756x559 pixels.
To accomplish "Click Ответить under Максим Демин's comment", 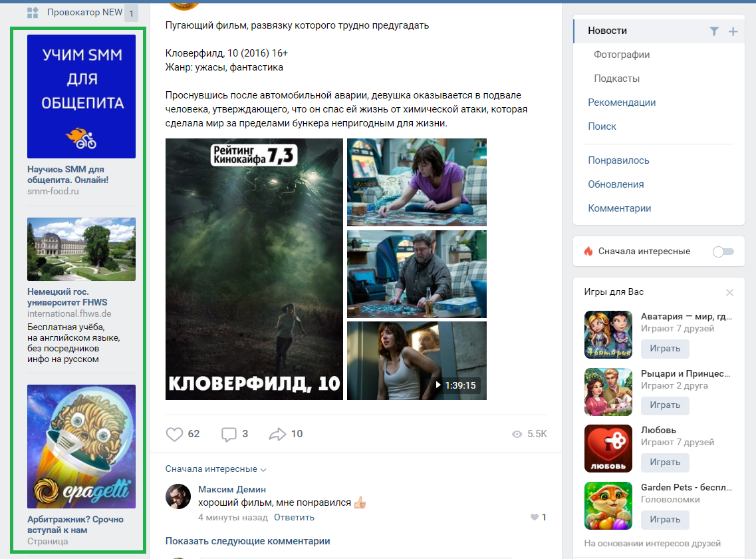I will 294,518.
